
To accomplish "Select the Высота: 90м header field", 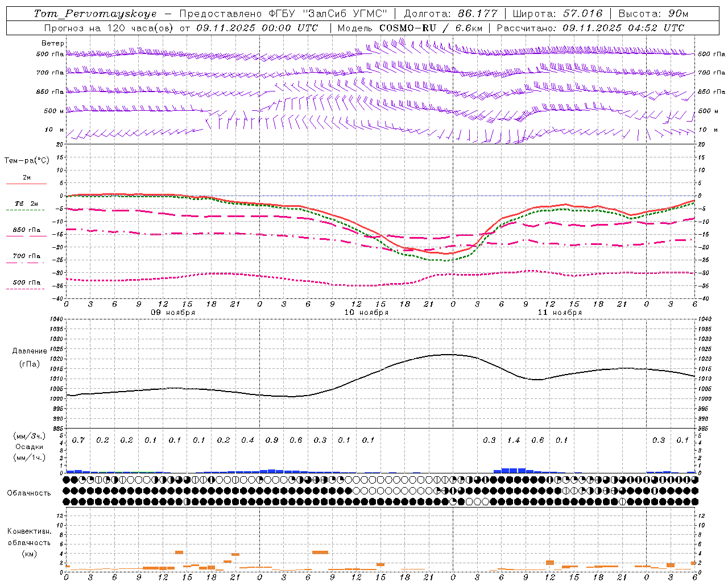I will click(653, 14).
